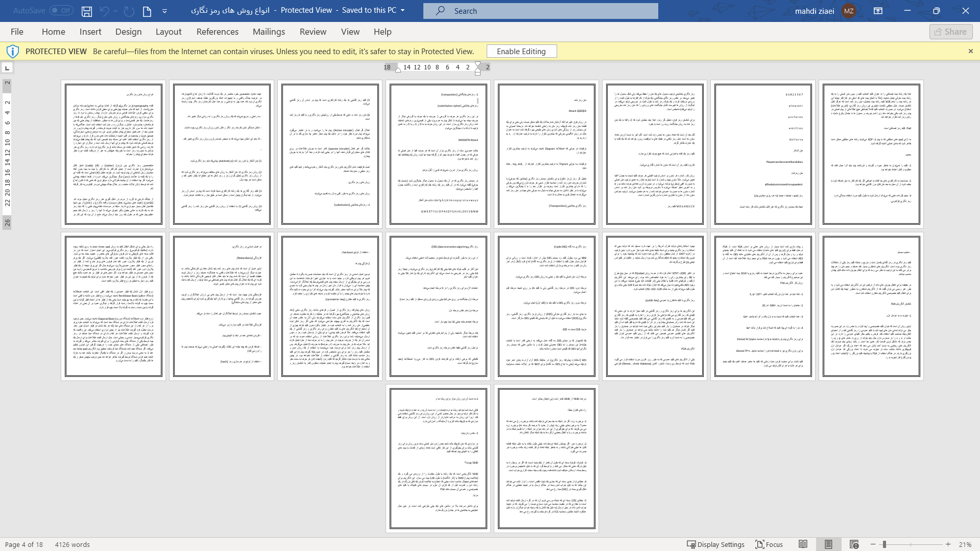Viewport: 980px width, 551px height.
Task: Open Ribbon Display Options icon
Action: tap(878, 11)
